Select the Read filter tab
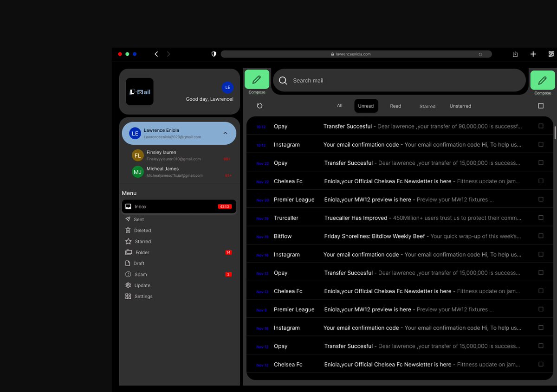 [395, 106]
